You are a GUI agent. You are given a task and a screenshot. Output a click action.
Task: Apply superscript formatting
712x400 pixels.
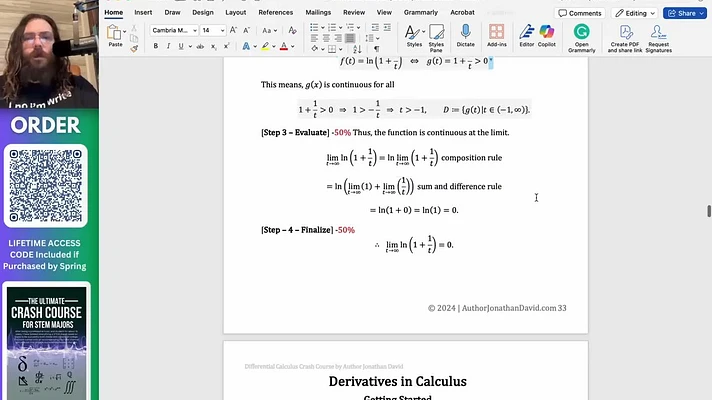pyautogui.click(x=226, y=46)
